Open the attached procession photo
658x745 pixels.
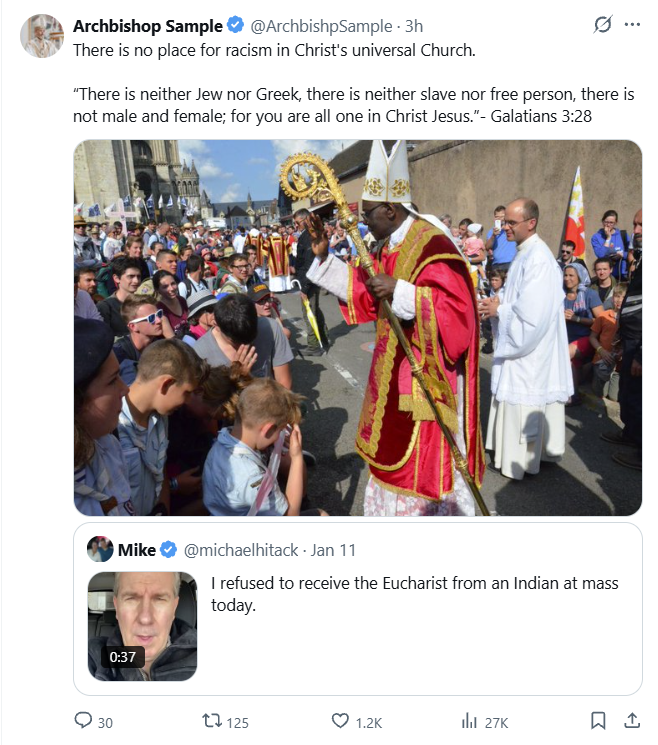coord(357,327)
